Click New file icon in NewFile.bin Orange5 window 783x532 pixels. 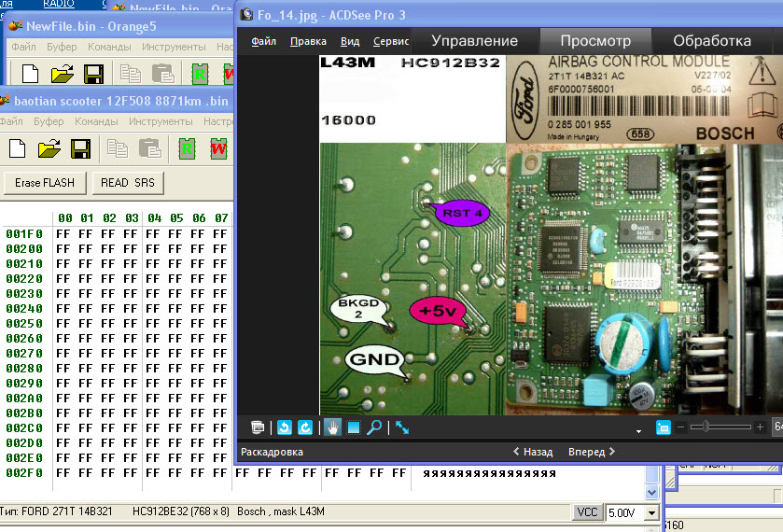tap(30, 75)
